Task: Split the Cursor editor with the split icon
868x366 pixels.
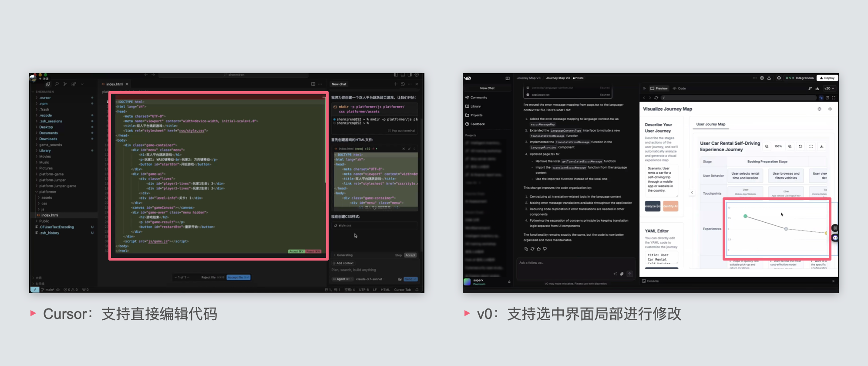Action: 313,84
